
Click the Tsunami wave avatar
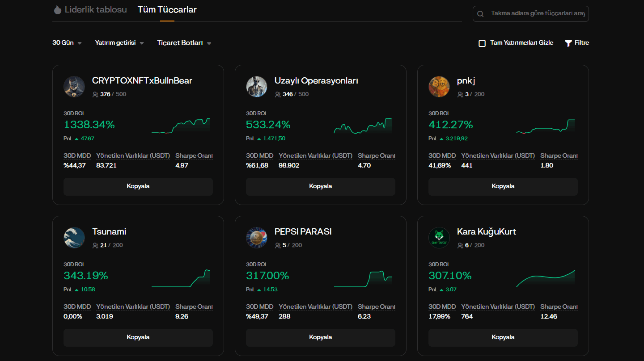coord(74,238)
